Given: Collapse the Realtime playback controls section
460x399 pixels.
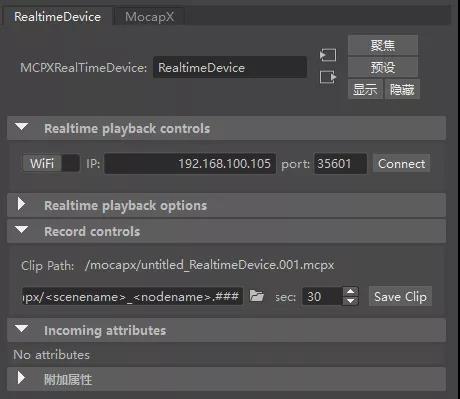Looking at the screenshot, I should pyautogui.click(x=22, y=127).
